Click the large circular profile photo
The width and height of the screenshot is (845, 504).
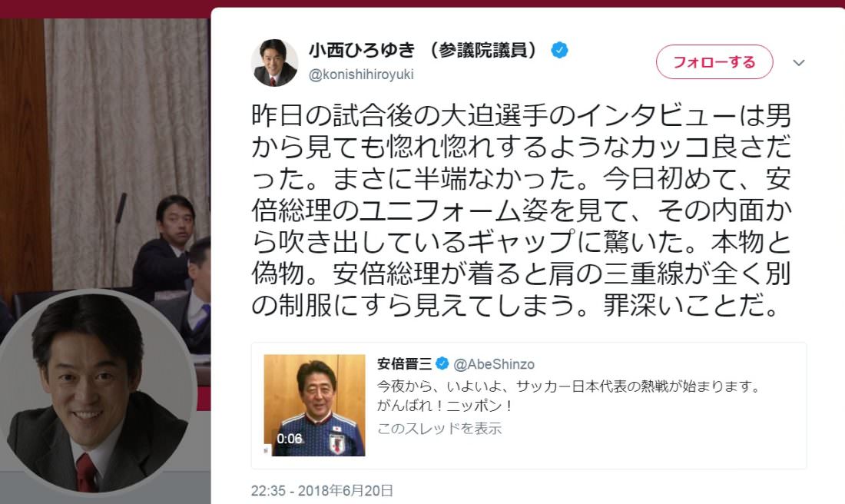pos(96,393)
